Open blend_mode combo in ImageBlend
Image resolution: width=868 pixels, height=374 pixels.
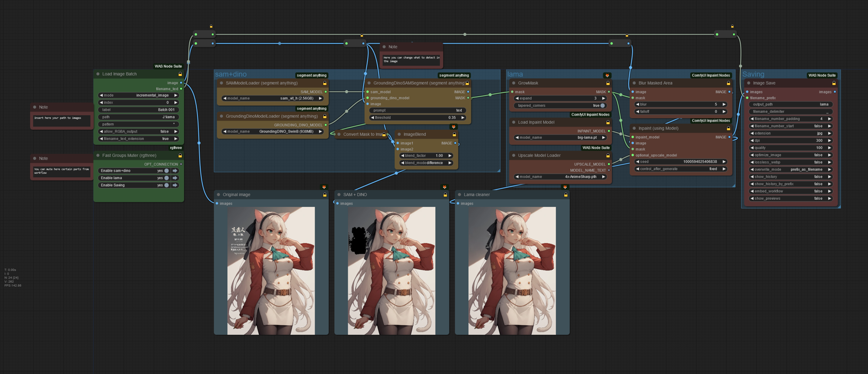click(426, 163)
